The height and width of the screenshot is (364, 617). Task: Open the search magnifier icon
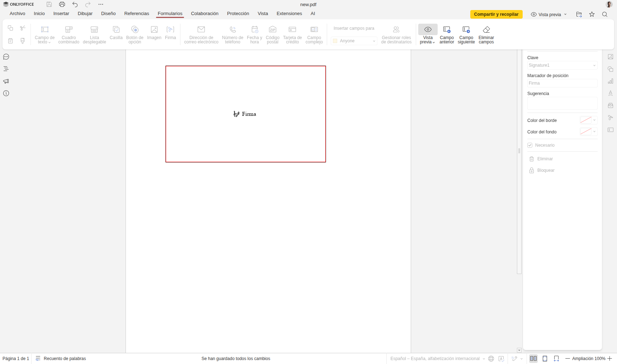point(604,14)
